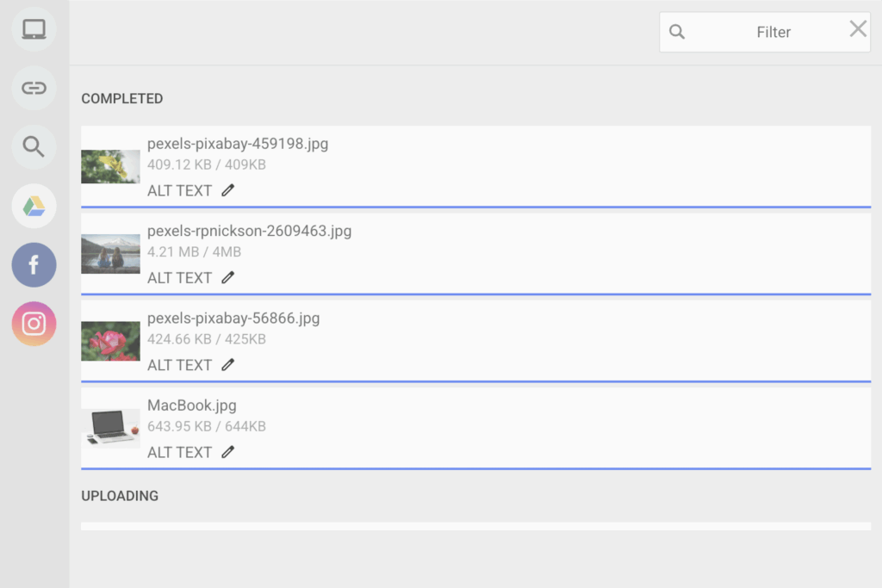Viewport: 882px width, 588px height.
Task: Open the image search source panel
Action: 34,146
